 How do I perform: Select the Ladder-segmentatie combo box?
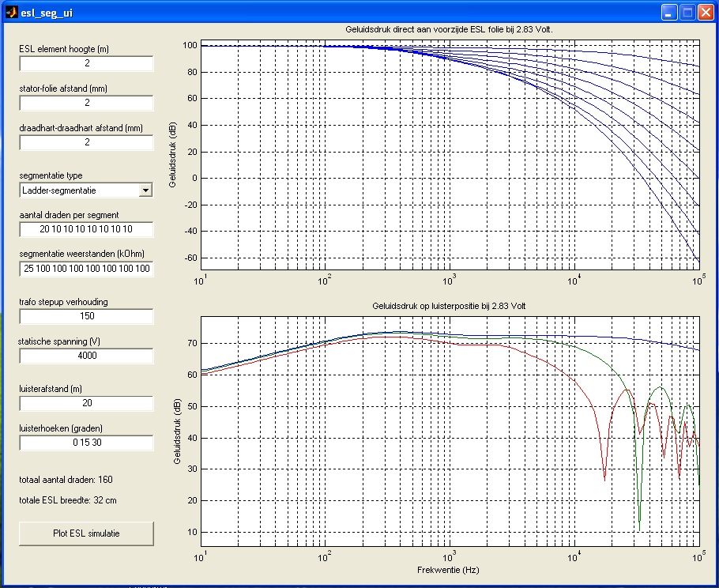click(86, 190)
